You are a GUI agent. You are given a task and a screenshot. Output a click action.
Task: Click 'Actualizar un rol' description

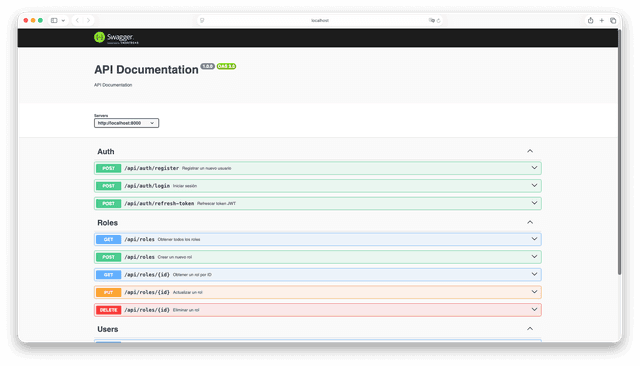[x=187, y=292]
